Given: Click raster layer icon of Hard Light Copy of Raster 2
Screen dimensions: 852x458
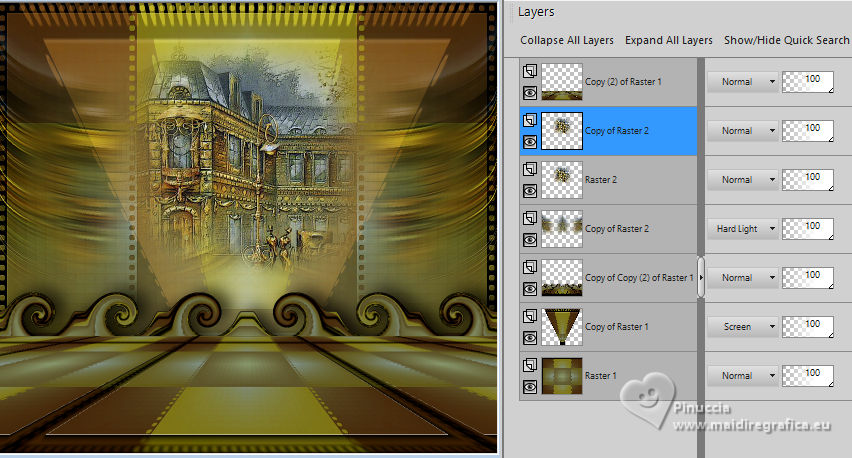Looking at the screenshot, I should click(x=530, y=218).
